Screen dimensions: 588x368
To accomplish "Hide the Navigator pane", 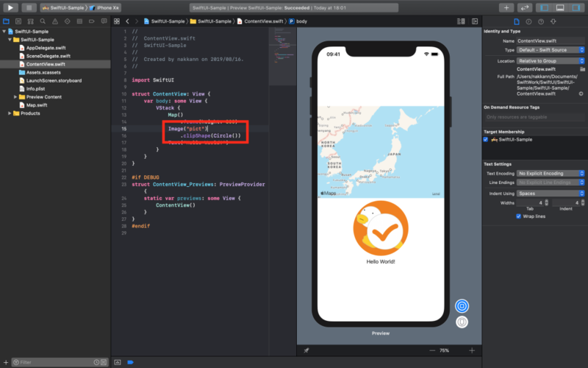I will [545, 7].
